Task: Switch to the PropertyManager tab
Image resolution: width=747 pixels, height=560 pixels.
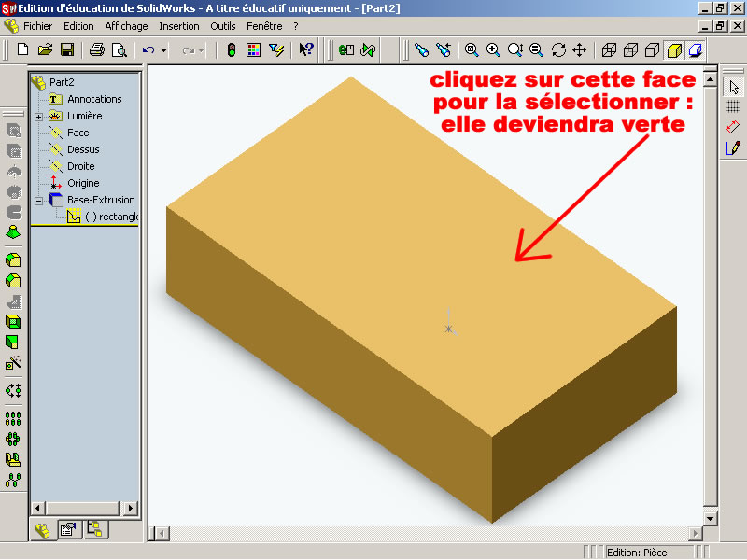Action: 68,529
